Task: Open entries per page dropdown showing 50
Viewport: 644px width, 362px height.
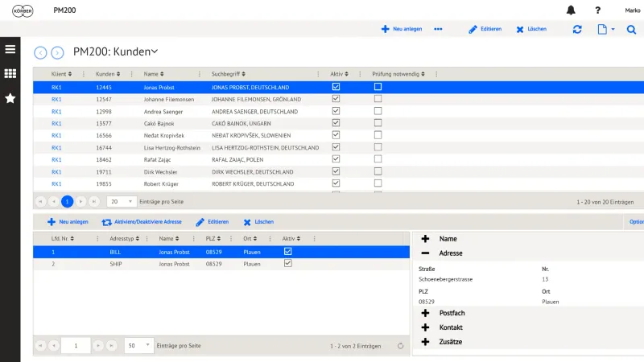Action: [x=138, y=346]
